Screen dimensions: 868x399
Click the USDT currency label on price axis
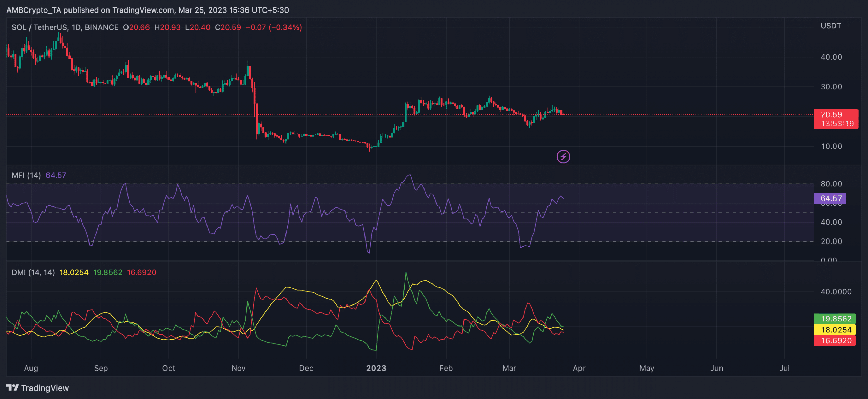pyautogui.click(x=831, y=26)
